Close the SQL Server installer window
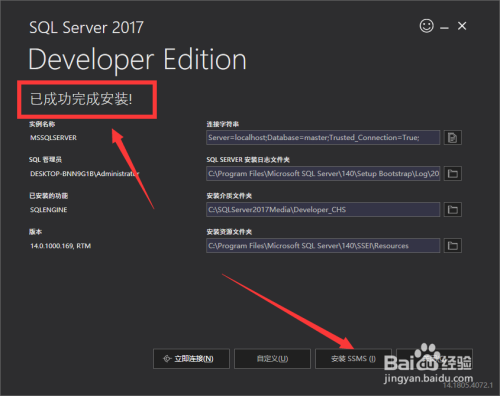Viewport: 500px width, 396px height. click(462, 26)
